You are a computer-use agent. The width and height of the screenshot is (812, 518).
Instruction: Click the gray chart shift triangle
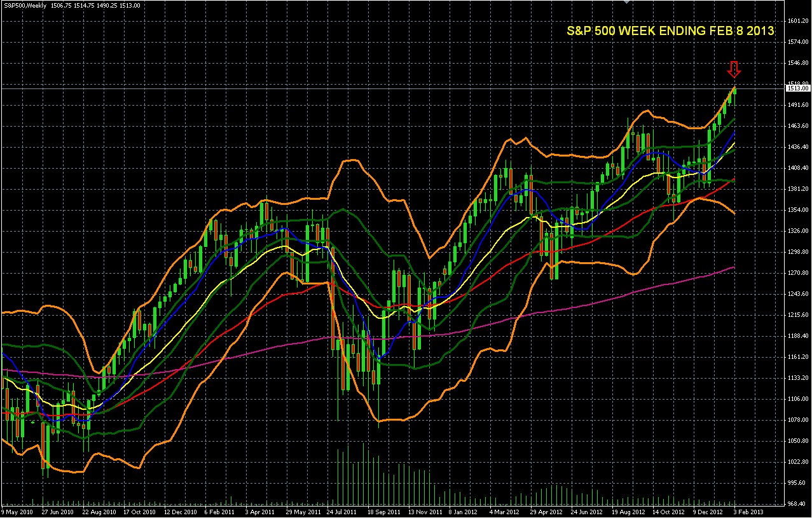[628, 2]
